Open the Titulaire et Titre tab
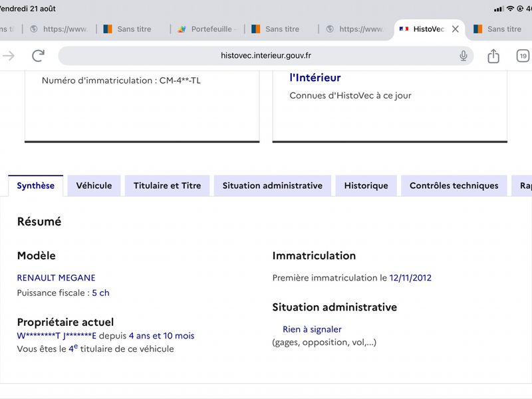The width and height of the screenshot is (532, 399). pyautogui.click(x=168, y=186)
